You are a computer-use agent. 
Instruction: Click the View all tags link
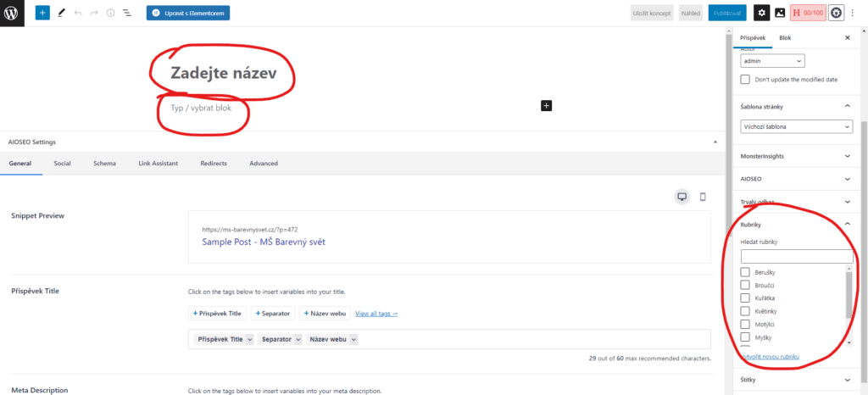click(x=376, y=314)
